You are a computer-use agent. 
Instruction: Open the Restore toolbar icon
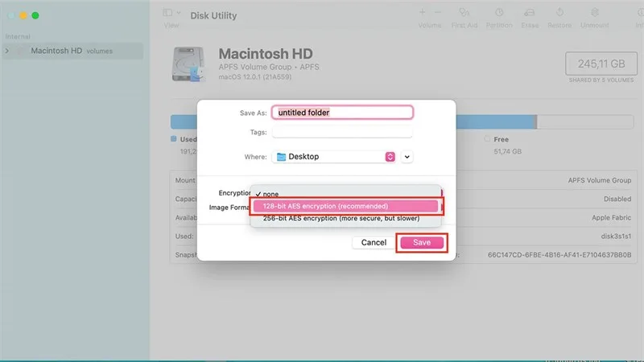(559, 13)
